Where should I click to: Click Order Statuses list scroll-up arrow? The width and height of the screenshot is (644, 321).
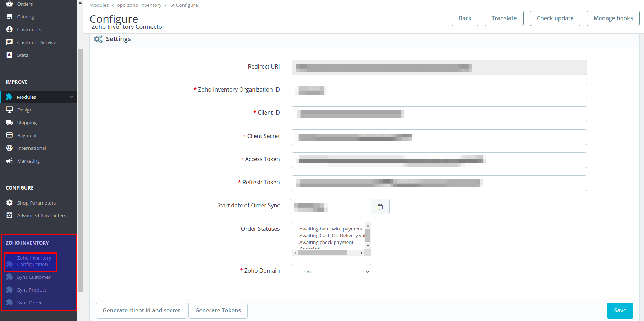coord(368,226)
